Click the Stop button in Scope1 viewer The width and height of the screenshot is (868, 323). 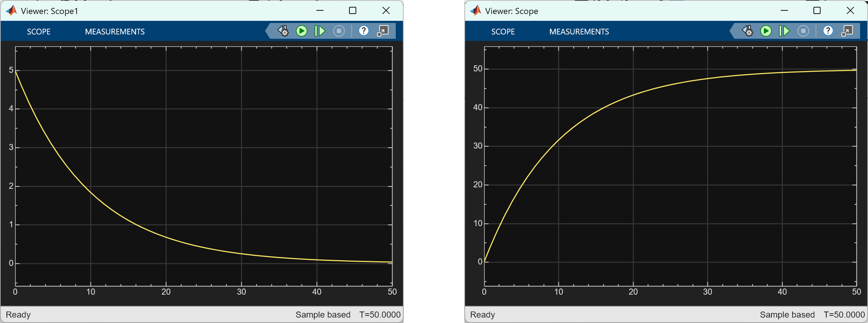(x=339, y=31)
